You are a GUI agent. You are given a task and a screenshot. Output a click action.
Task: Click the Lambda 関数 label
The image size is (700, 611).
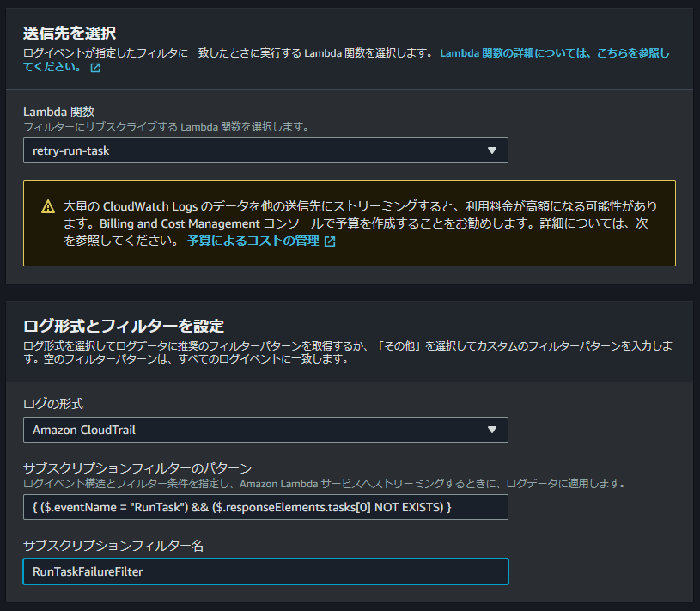[x=59, y=112]
